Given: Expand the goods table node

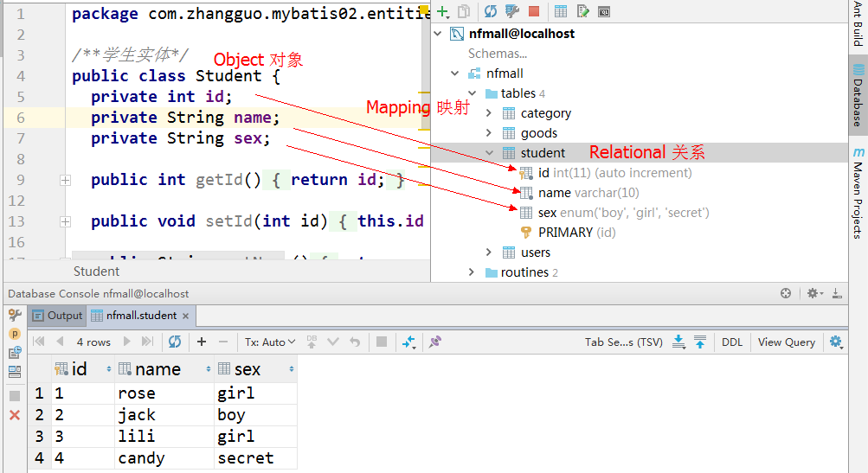Looking at the screenshot, I should tap(489, 133).
